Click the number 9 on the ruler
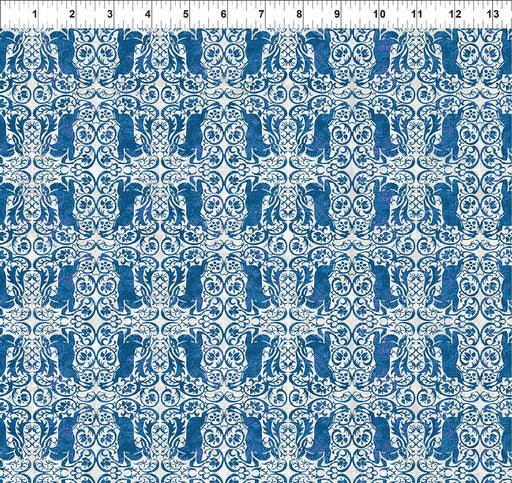The height and width of the screenshot is (483, 512). [x=337, y=14]
